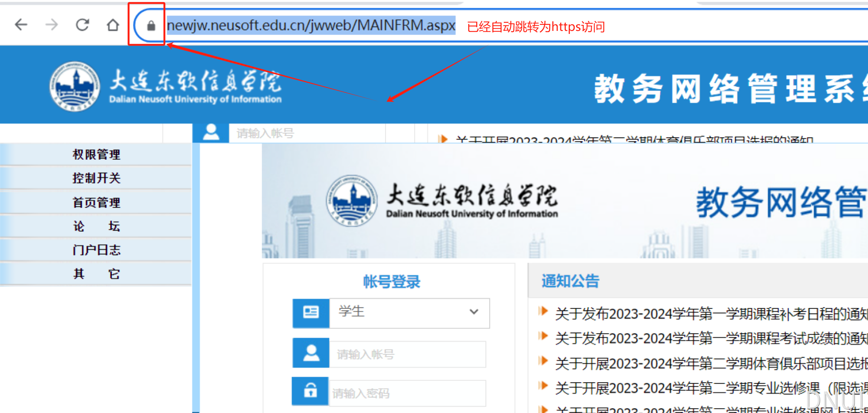Click the padlock security icon in the address bar
The image size is (868, 413).
pyautogui.click(x=151, y=26)
